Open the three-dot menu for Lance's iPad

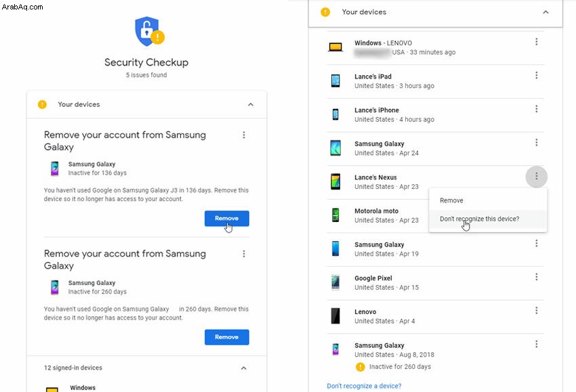[x=536, y=75]
